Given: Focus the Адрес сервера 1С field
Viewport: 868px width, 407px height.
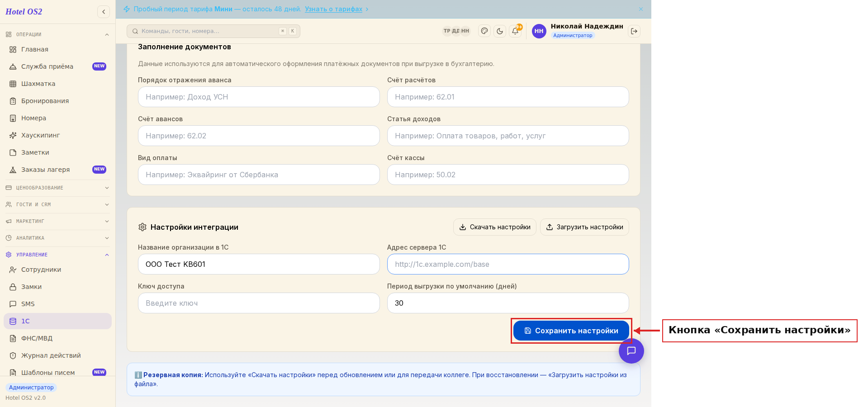Looking at the screenshot, I should tap(508, 264).
